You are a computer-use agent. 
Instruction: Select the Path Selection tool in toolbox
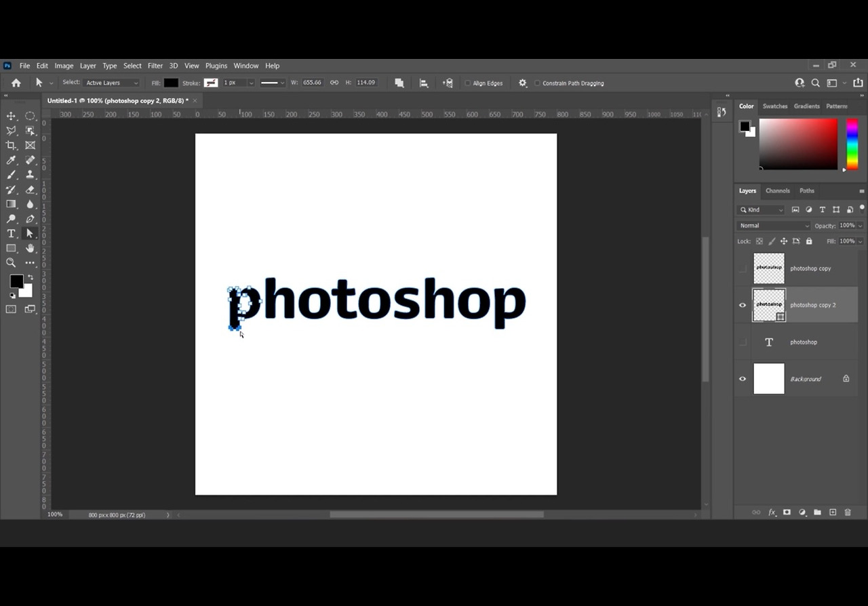pyautogui.click(x=31, y=233)
